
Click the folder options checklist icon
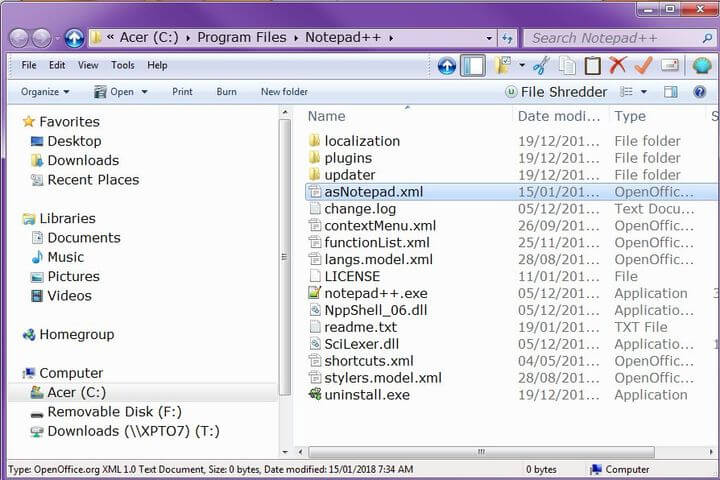pyautogui.click(x=503, y=66)
